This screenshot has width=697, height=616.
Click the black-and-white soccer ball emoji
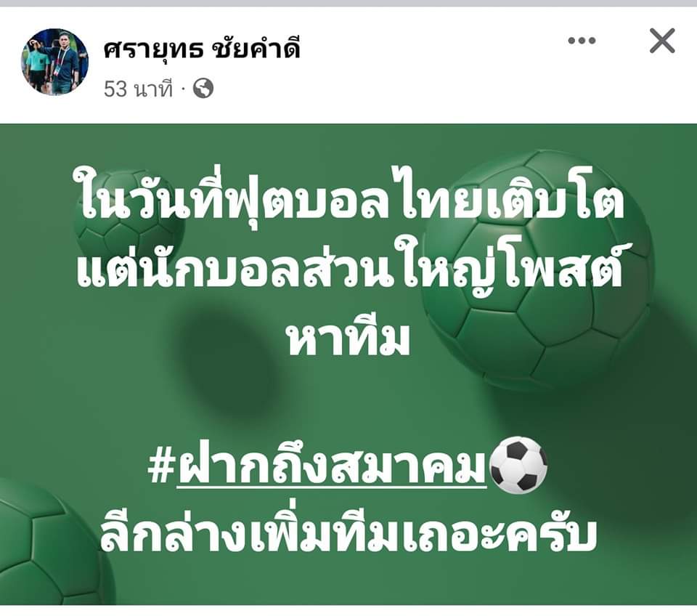point(518,465)
